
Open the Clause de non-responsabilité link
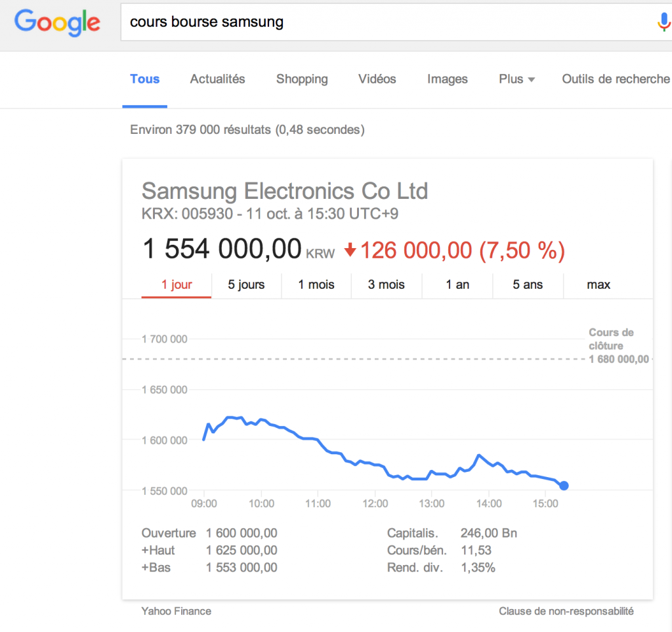coord(566,611)
